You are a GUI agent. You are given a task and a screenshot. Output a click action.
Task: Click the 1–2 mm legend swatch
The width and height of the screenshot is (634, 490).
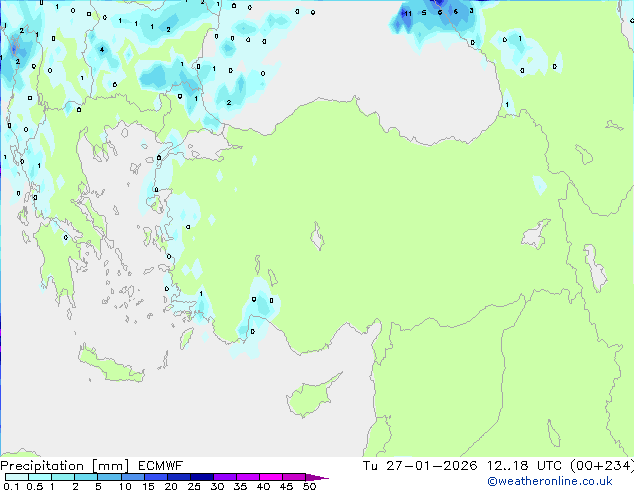pos(63,477)
